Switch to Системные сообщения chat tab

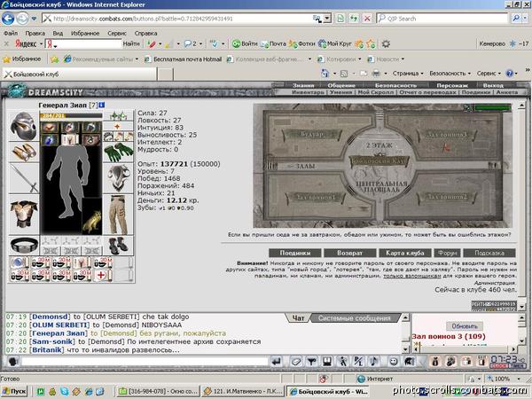pyautogui.click(x=355, y=318)
